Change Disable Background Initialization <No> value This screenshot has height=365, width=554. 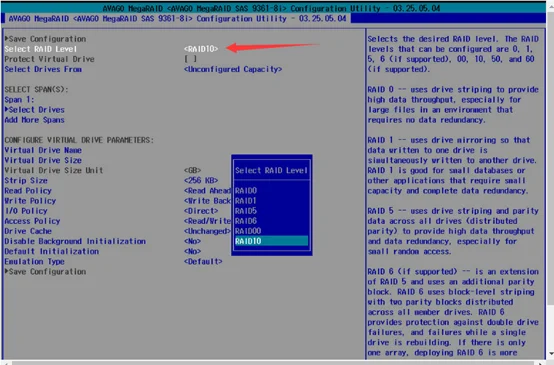click(x=193, y=241)
